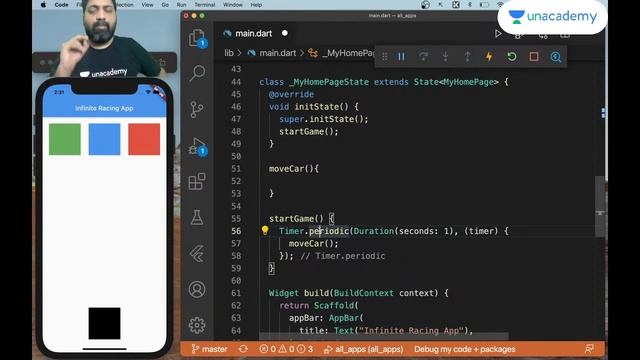The image size is (640, 360).
Task: Click all_apps project in status bar
Action: coord(364,349)
